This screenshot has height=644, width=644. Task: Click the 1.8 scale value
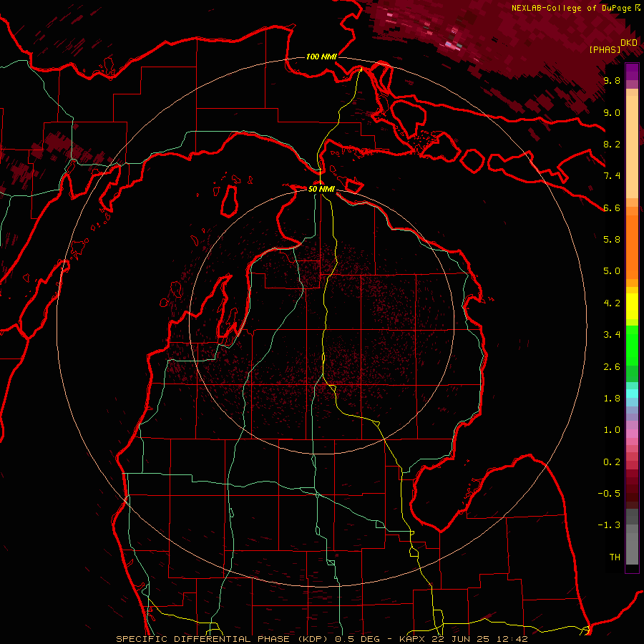(x=612, y=399)
